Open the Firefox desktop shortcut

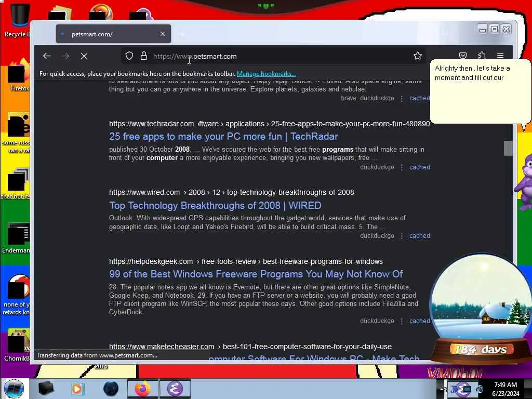click(x=19, y=75)
